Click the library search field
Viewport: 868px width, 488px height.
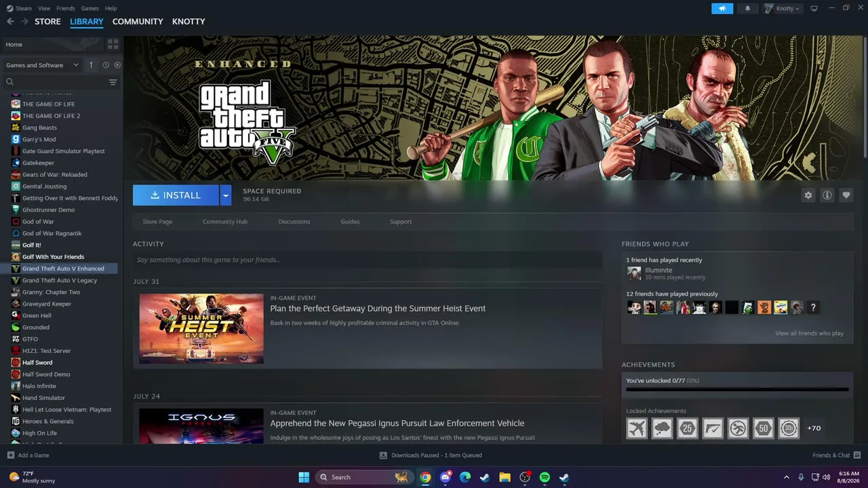pos(56,82)
